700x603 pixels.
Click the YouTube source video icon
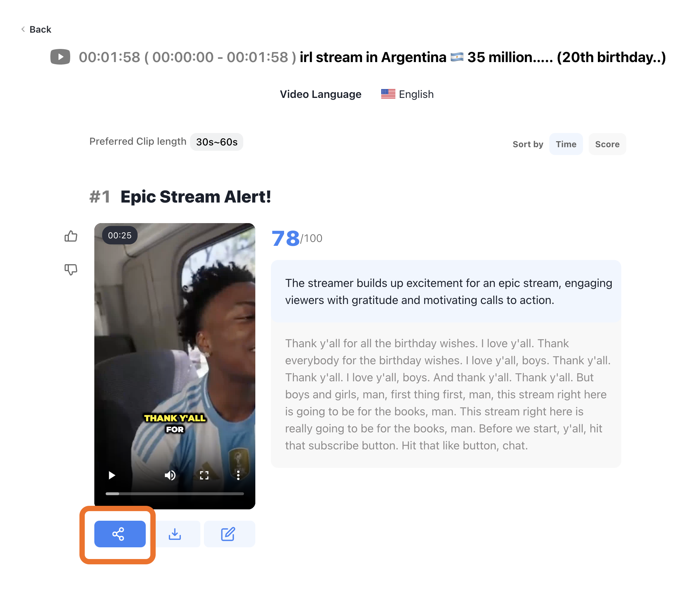click(x=60, y=57)
